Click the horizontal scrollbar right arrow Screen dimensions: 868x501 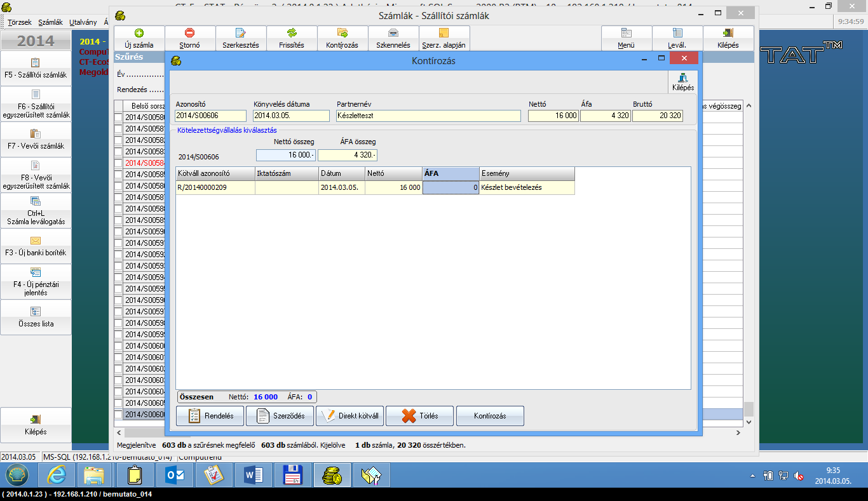pos(738,432)
